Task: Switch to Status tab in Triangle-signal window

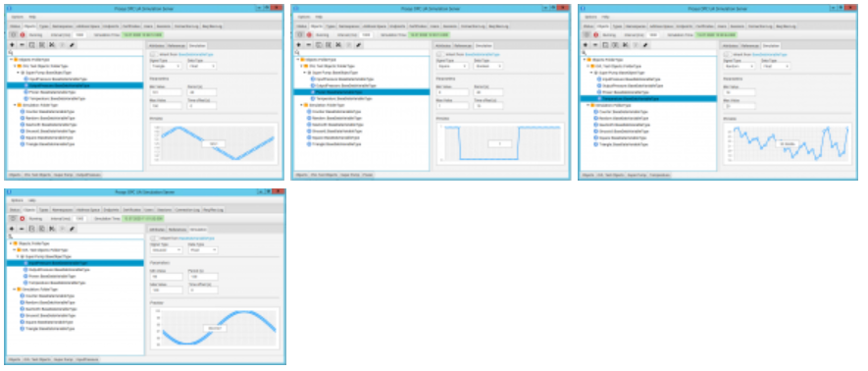Action: point(15,26)
